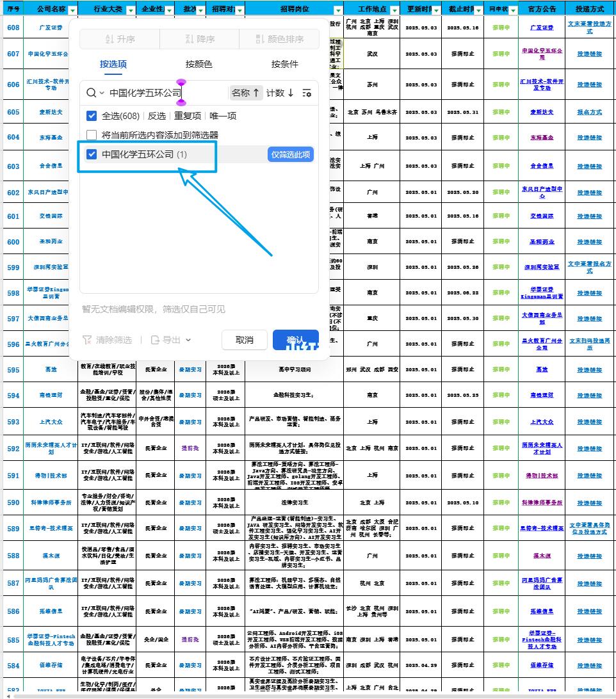Click 暑期实习 batch cell in row 594
The image size is (616, 699).
coord(190,396)
